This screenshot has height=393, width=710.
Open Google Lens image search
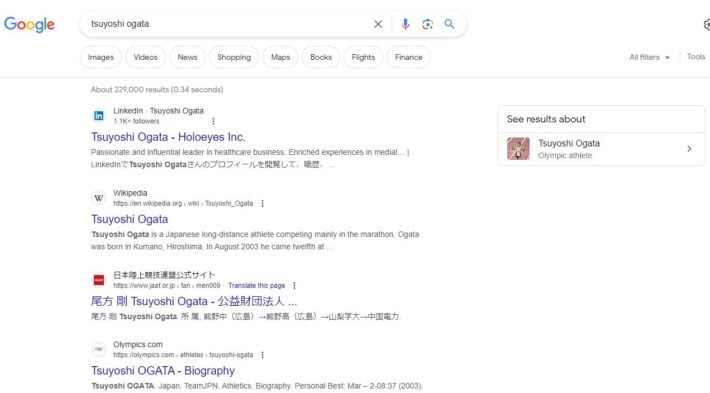(x=427, y=24)
